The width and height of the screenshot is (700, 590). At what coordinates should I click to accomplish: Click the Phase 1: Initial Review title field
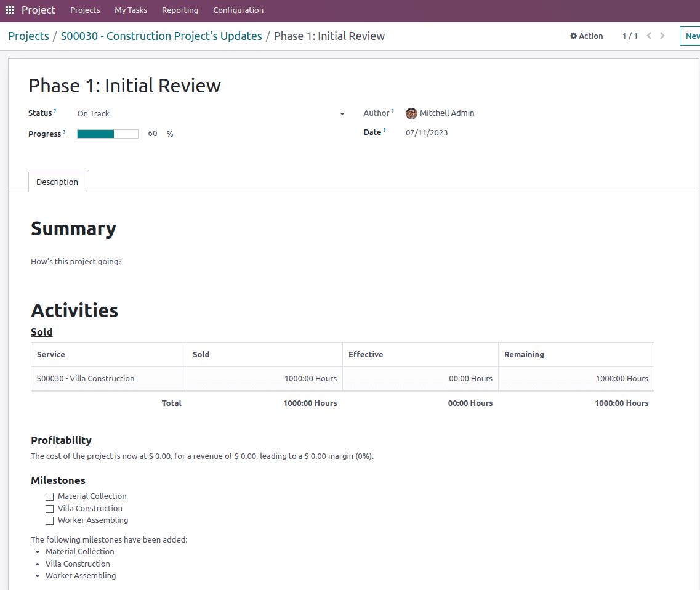coord(124,86)
